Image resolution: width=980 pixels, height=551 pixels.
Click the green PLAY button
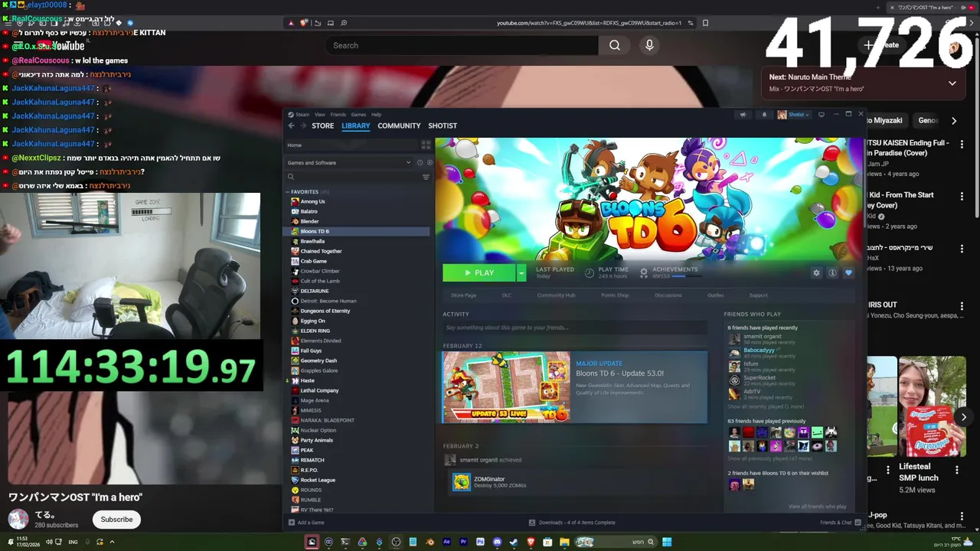click(x=479, y=273)
